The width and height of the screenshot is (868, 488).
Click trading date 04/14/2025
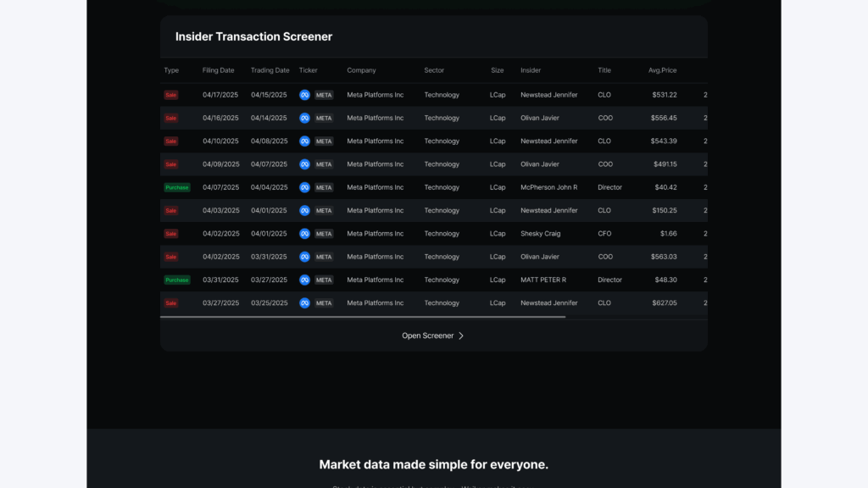point(269,118)
